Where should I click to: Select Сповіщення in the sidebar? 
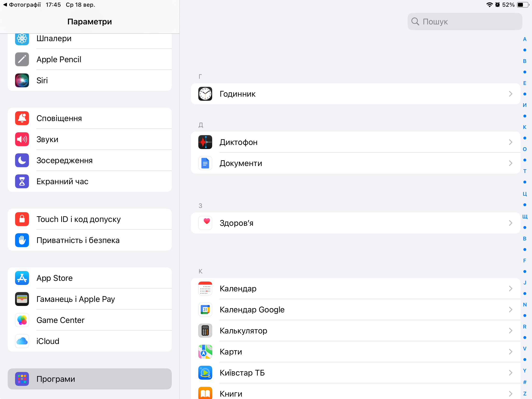[90, 118]
